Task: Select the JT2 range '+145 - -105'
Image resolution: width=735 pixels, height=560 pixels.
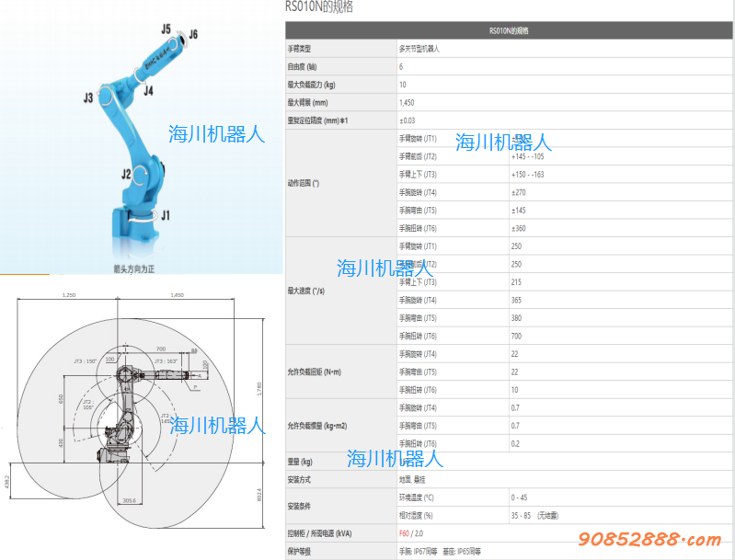Action: click(x=527, y=156)
